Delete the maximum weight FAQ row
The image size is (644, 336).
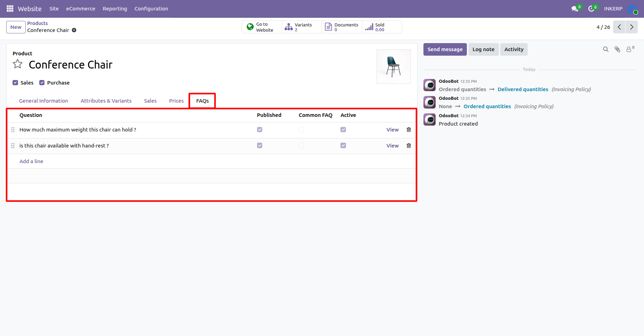(409, 130)
